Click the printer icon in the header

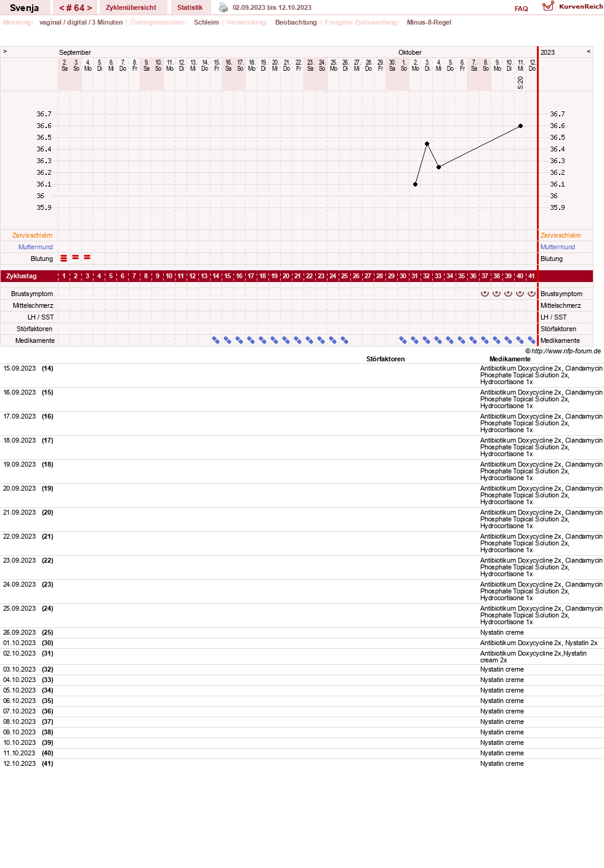(223, 7)
